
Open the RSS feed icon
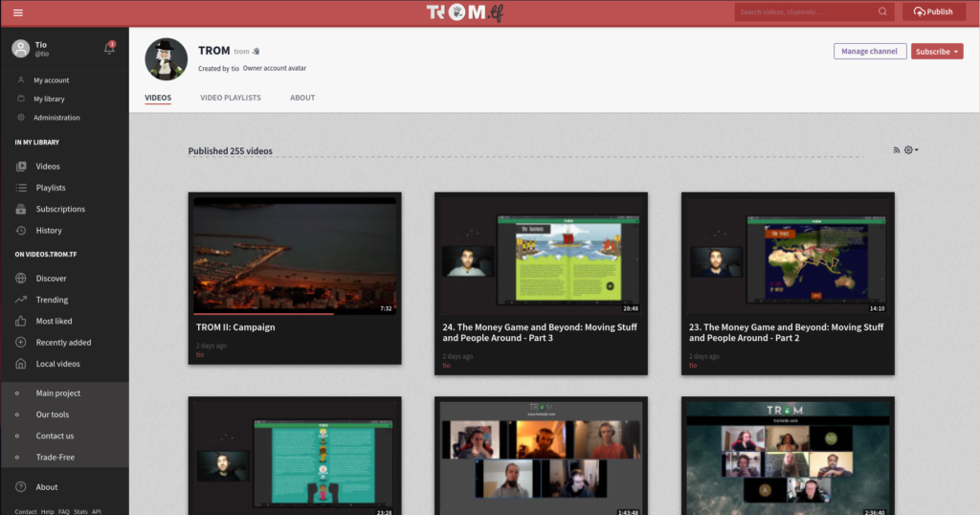[896, 150]
